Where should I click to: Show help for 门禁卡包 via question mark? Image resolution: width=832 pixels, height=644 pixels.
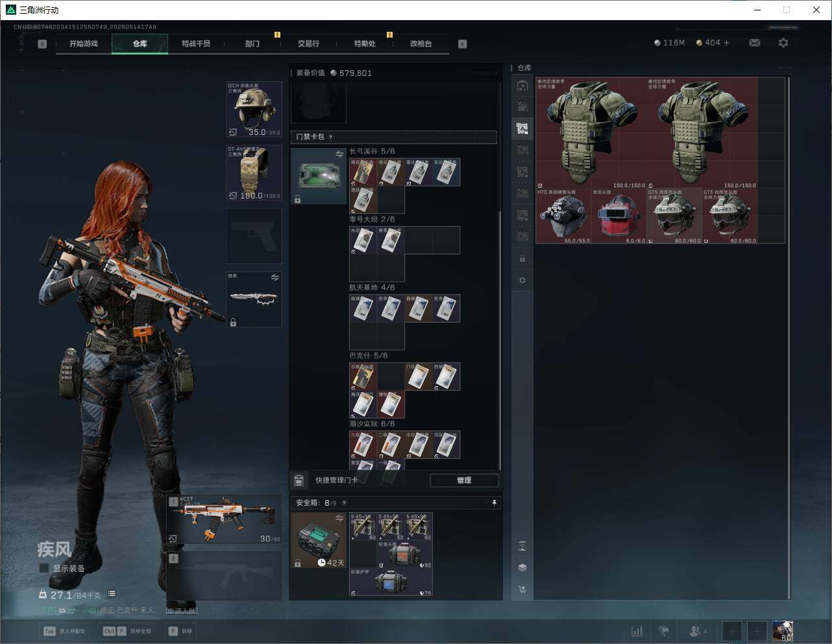[331, 137]
